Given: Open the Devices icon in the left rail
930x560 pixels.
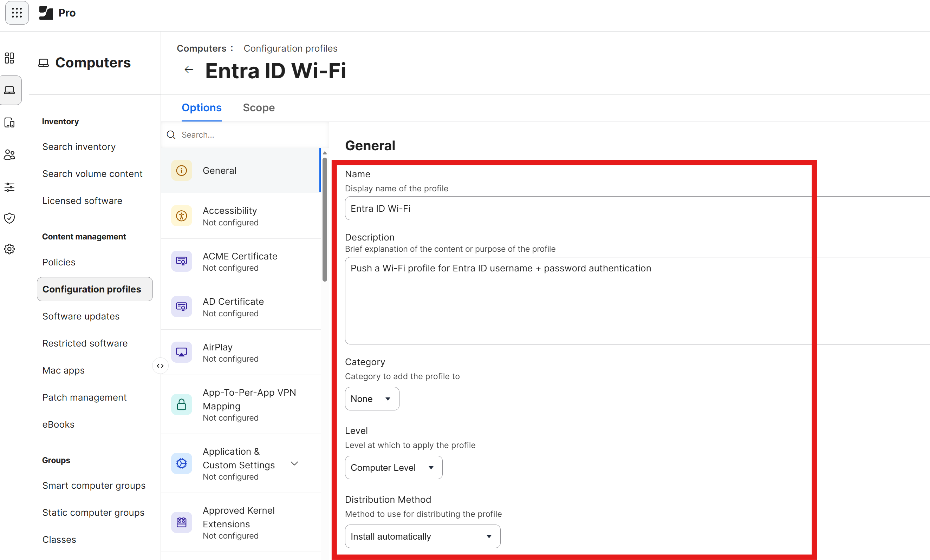Looking at the screenshot, I should pyautogui.click(x=9, y=123).
